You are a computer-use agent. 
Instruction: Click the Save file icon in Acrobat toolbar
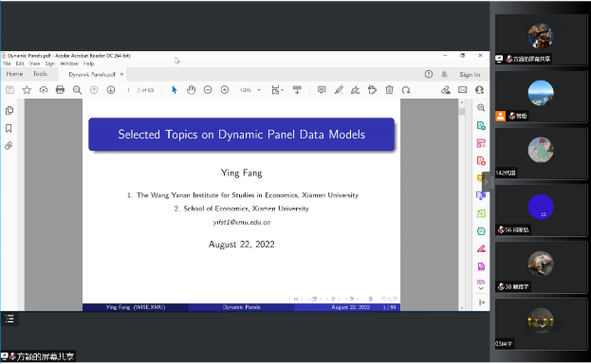pos(10,90)
